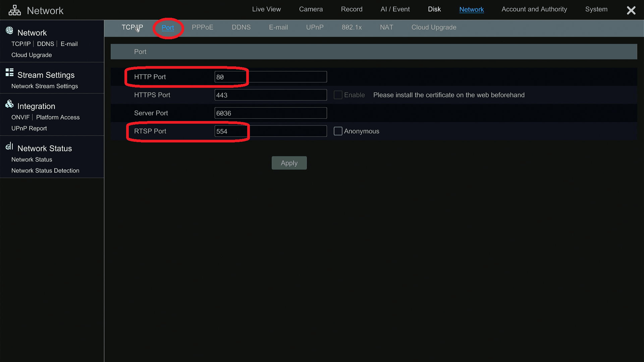Image resolution: width=644 pixels, height=362 pixels.
Task: Click the Server Port input field
Action: tap(270, 113)
